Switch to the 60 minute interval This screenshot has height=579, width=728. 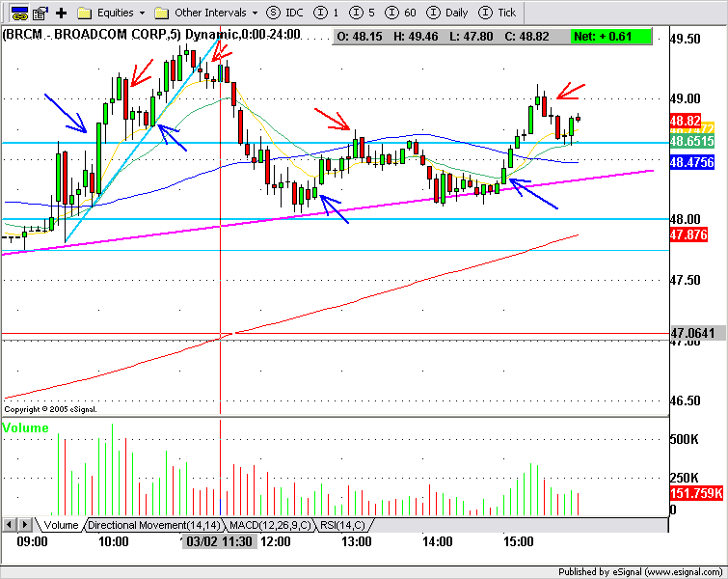(400, 13)
